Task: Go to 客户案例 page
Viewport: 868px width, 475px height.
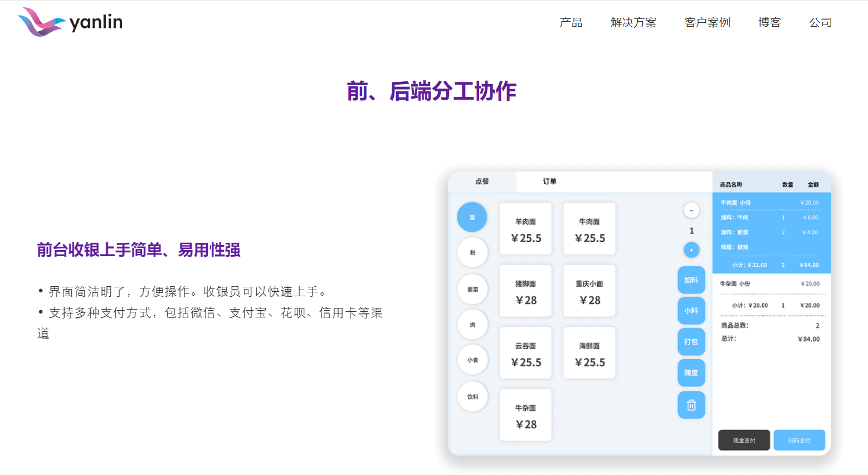Action: tap(707, 23)
